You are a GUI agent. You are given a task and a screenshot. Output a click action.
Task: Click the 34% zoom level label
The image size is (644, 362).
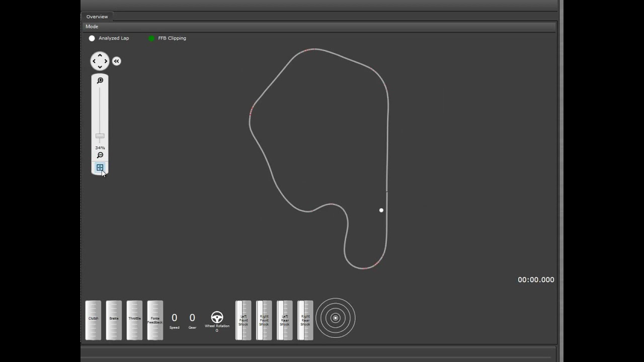[100, 148]
